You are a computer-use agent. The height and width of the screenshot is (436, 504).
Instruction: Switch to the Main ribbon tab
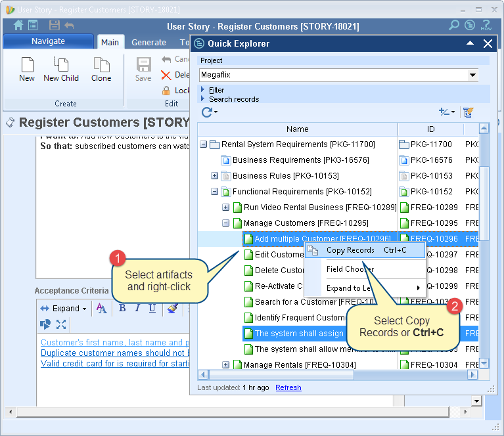[x=110, y=42]
